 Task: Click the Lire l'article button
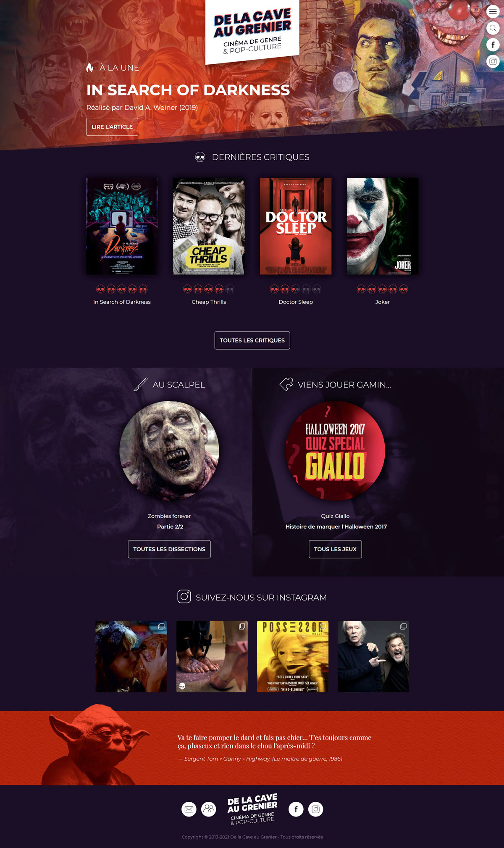click(112, 127)
